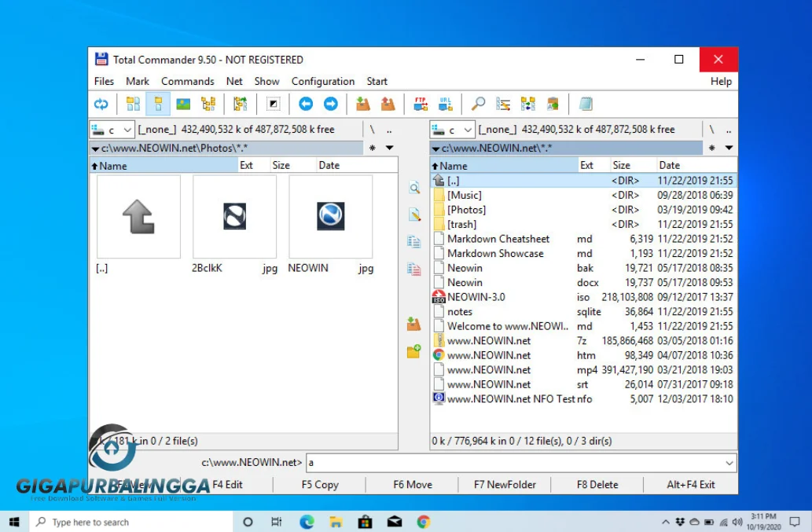Select the NEOWIN-3.0 iso file

[x=476, y=297]
